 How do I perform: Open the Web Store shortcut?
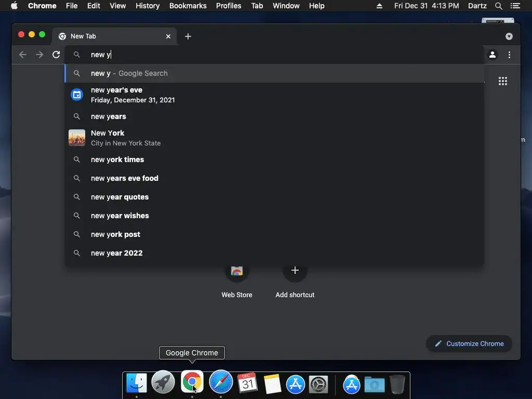237,280
